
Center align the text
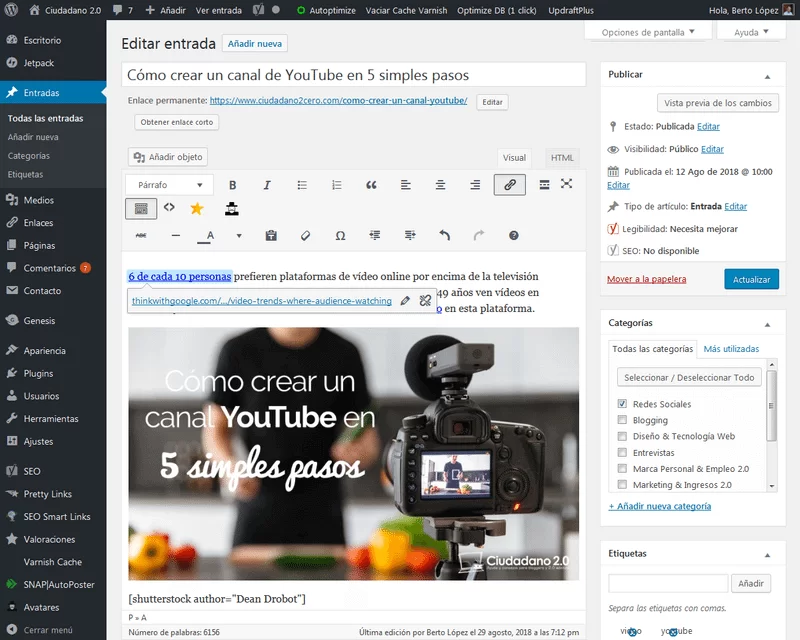[440, 185]
